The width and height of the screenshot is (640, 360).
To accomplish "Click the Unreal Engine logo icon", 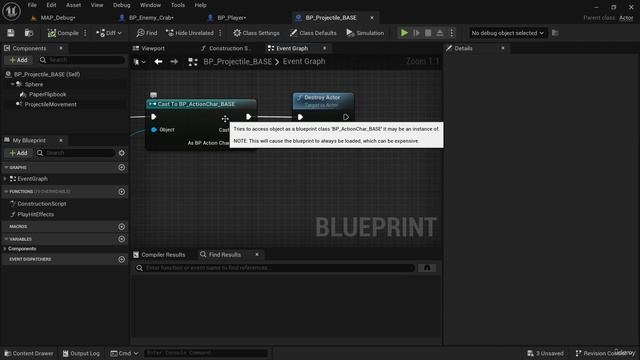I will 11,11.
